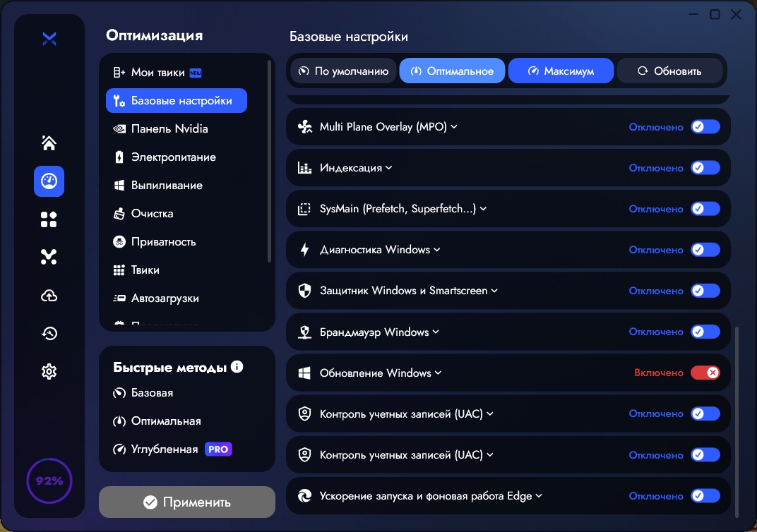Click the left menu panel scrollbar
This screenshot has height=532, width=757.
point(269,162)
